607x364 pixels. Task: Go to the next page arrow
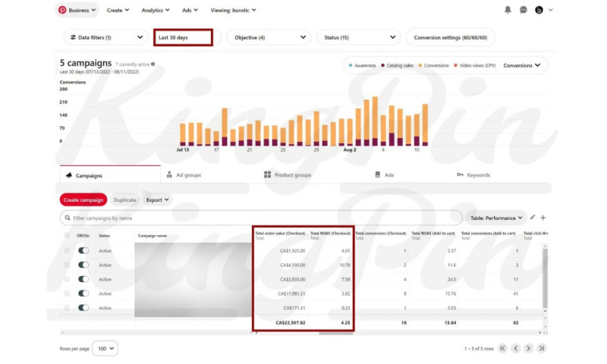(528, 348)
